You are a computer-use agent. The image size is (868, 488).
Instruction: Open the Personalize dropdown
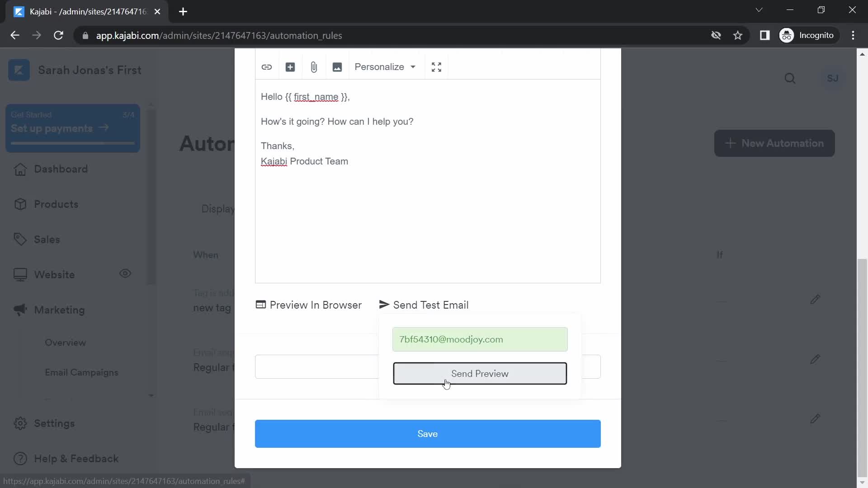coord(385,67)
